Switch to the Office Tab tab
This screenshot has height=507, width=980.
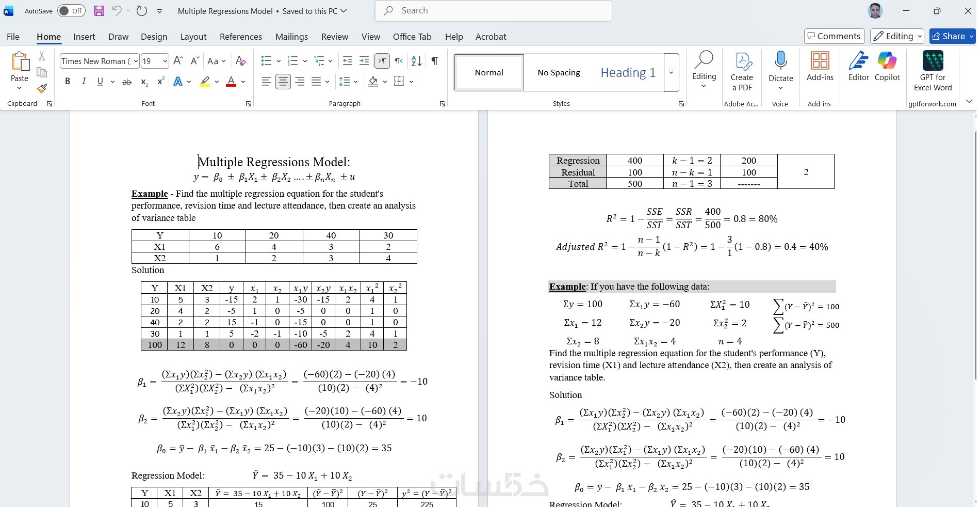click(x=412, y=37)
